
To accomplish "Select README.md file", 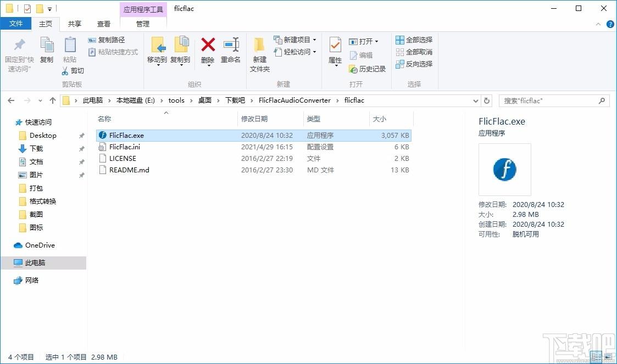I will coord(254,170).
